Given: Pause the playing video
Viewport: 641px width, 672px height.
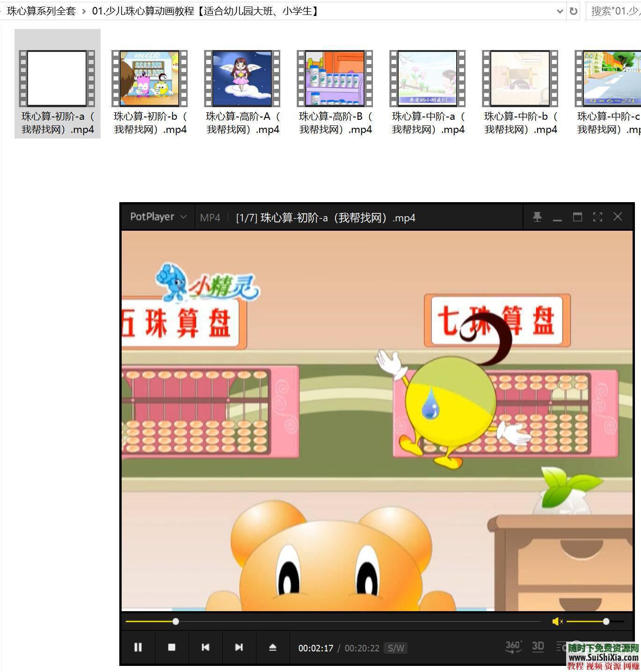Looking at the screenshot, I should point(138,647).
